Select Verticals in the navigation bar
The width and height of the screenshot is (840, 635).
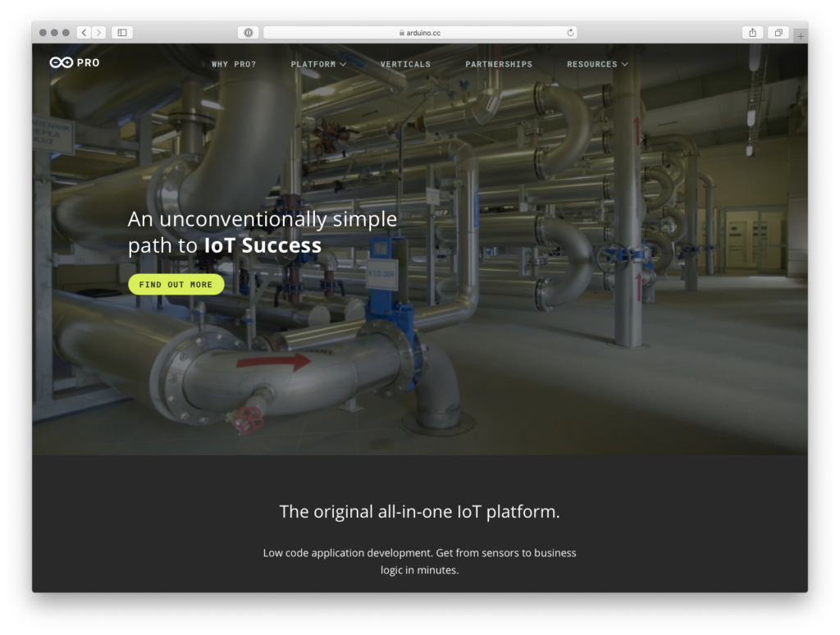coord(405,64)
